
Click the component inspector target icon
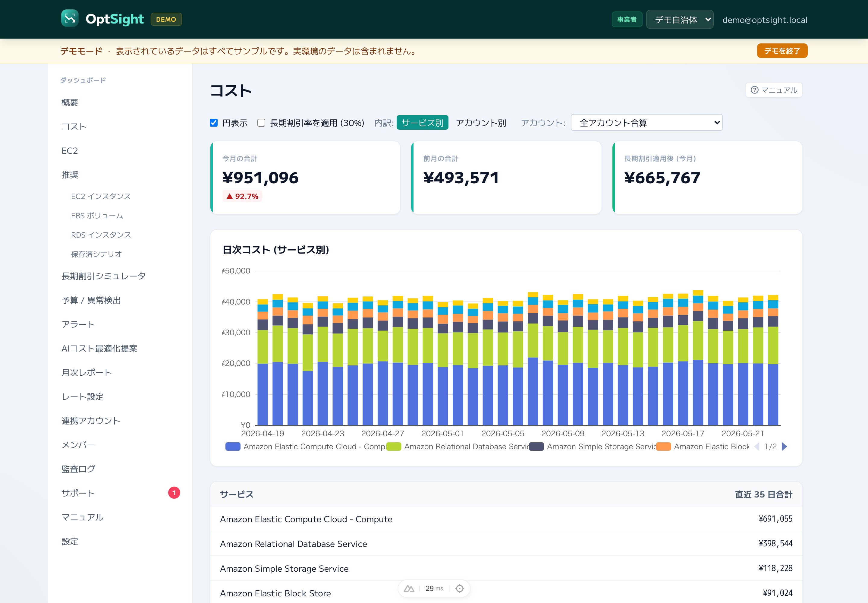point(460,588)
